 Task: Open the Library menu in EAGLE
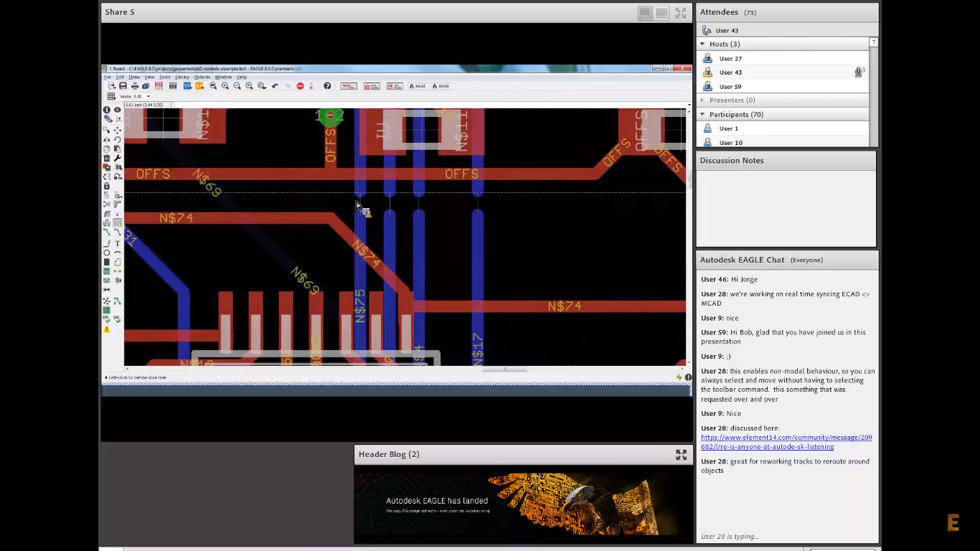[182, 77]
